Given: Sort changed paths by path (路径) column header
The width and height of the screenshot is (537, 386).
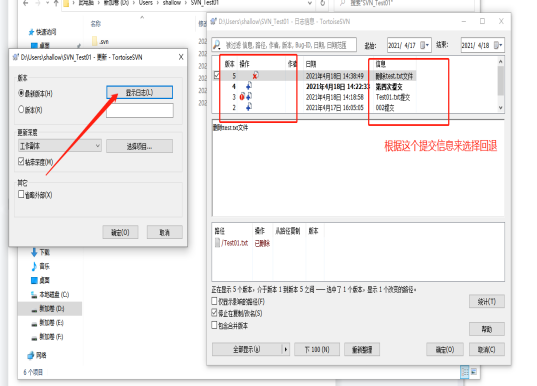Looking at the screenshot, I should (220, 231).
